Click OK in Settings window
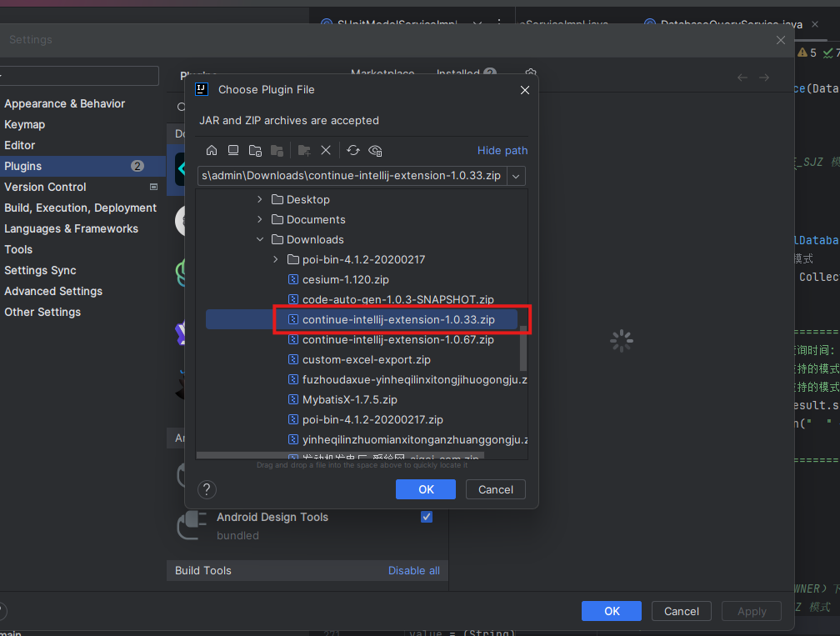This screenshot has width=840, height=636. [612, 611]
